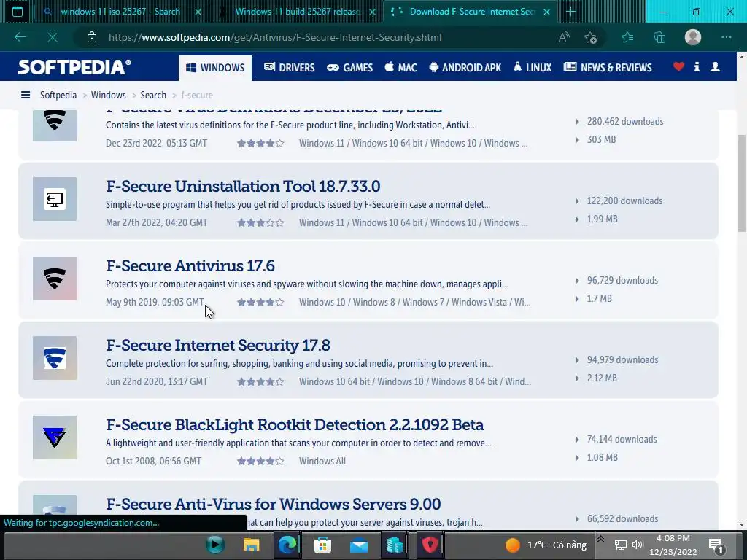Click the user account icon in Softpedia header

coord(715,66)
